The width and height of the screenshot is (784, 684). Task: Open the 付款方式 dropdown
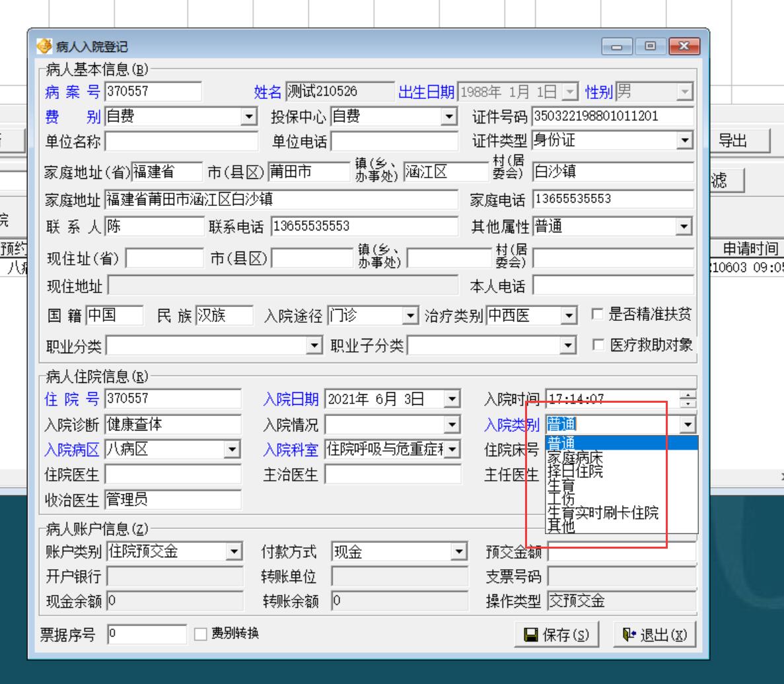(x=458, y=552)
